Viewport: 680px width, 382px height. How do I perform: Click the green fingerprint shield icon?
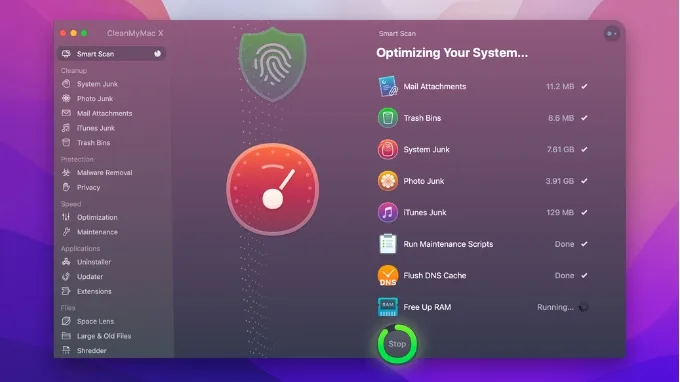273,64
